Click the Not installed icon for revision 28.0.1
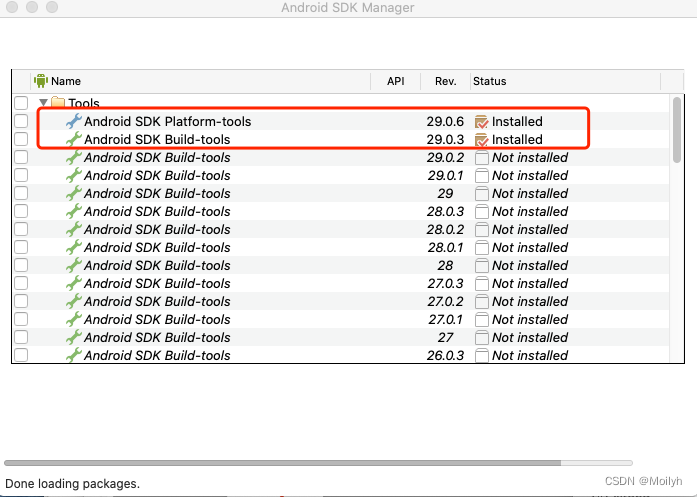Screen dimensions: 697x497 (481, 248)
